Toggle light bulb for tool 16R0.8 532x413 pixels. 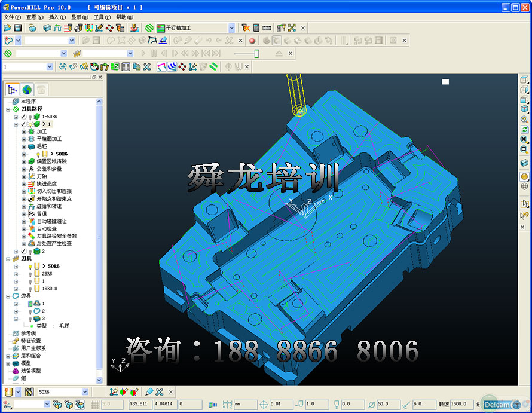(30, 289)
